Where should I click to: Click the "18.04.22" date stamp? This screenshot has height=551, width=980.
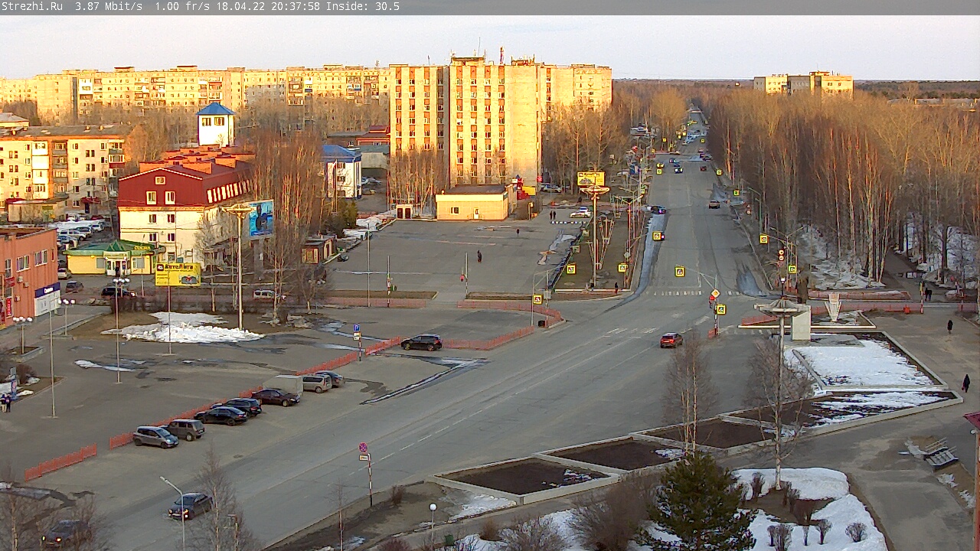point(240,6)
